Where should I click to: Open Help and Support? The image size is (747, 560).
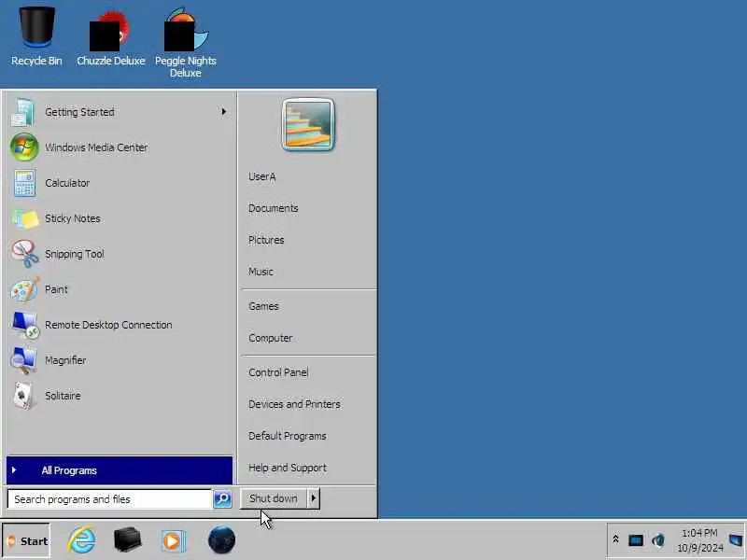pyautogui.click(x=288, y=468)
